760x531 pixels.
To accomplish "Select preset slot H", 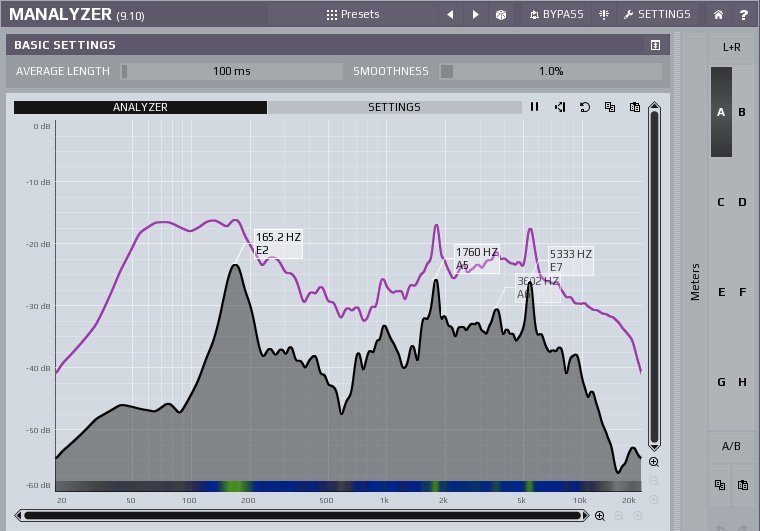I will (x=742, y=382).
